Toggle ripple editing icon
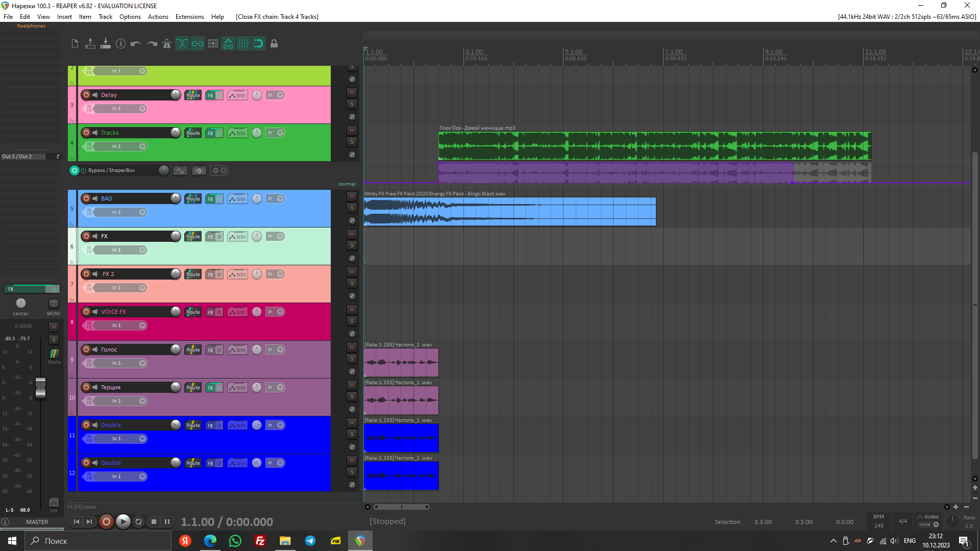Image resolution: width=980 pixels, height=551 pixels. (213, 44)
